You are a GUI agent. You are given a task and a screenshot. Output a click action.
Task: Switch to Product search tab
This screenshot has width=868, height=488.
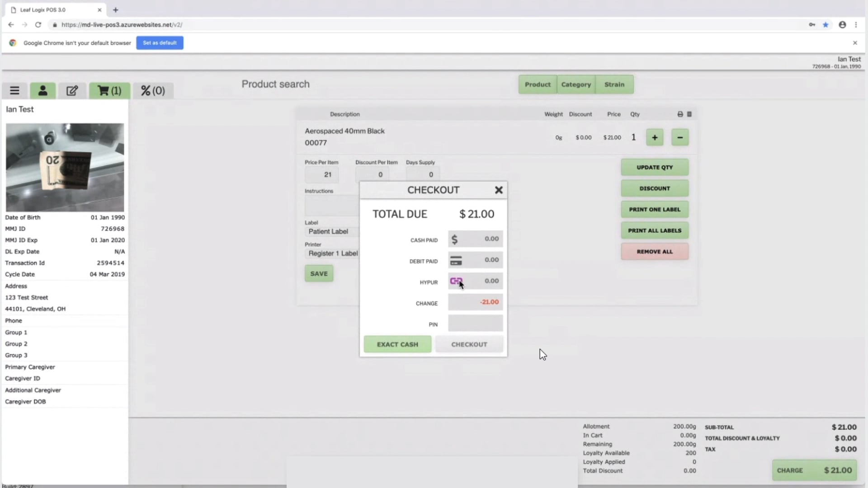pos(538,84)
